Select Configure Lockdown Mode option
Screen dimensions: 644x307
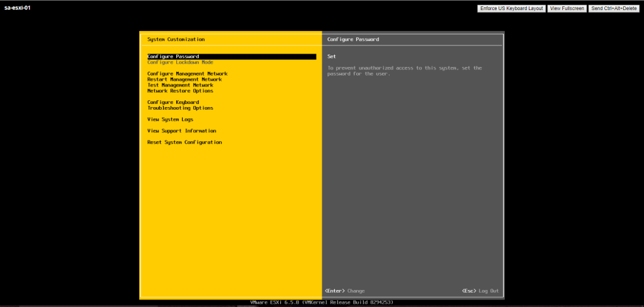[x=180, y=62]
